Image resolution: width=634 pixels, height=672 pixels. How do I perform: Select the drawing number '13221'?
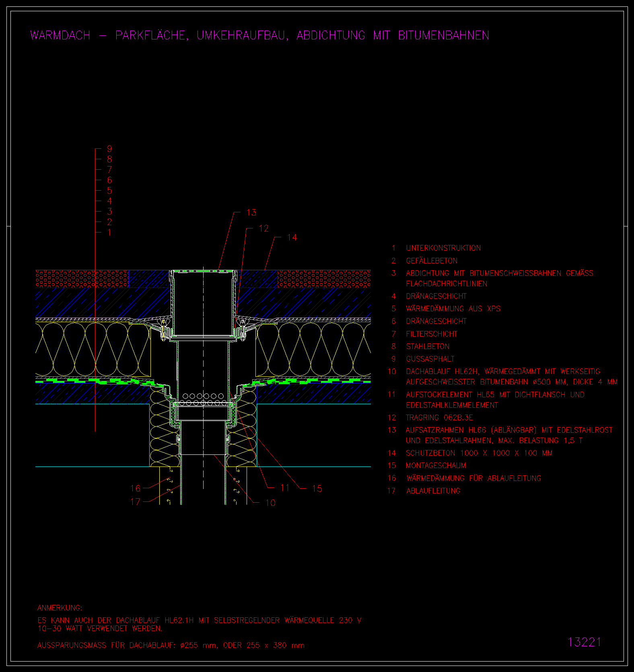pos(584,642)
